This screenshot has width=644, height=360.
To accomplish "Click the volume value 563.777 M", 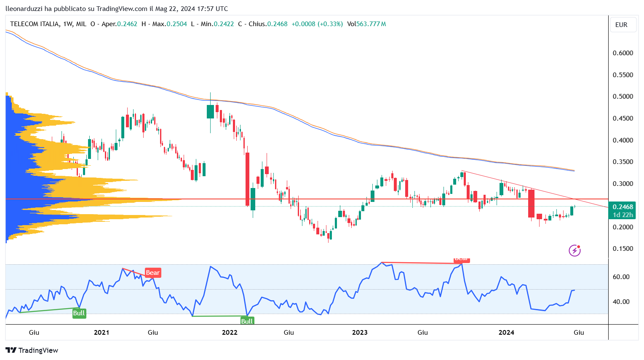I will pos(371,24).
